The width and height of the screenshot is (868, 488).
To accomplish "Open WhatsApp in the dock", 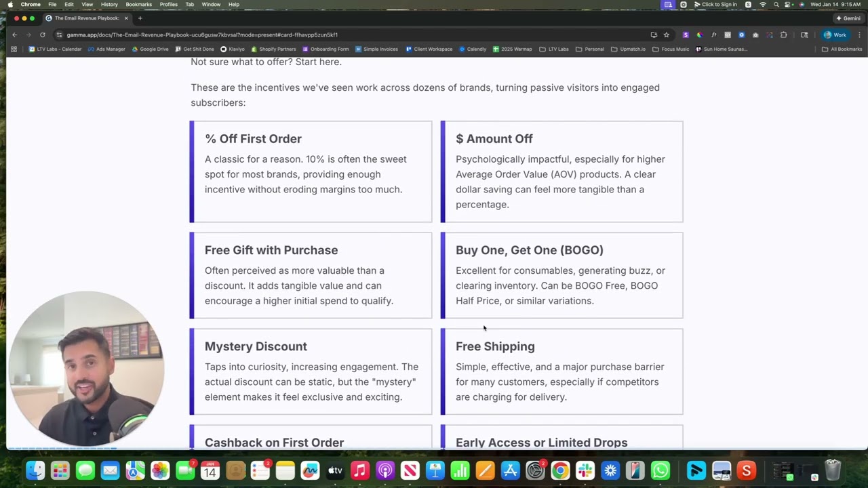I will [x=660, y=470].
